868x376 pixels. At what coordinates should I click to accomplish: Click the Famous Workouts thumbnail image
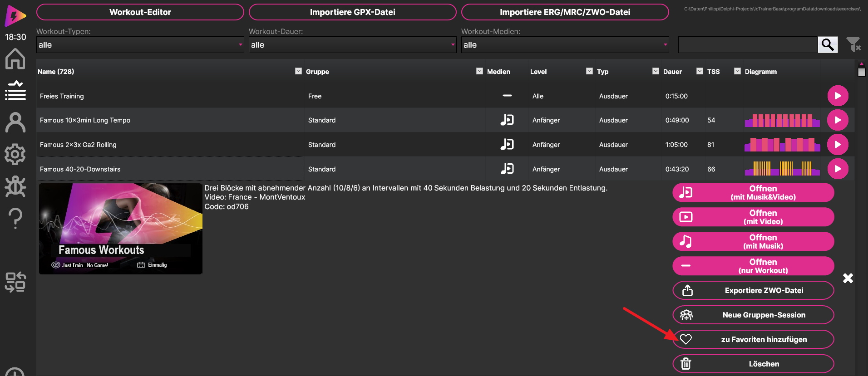click(121, 229)
